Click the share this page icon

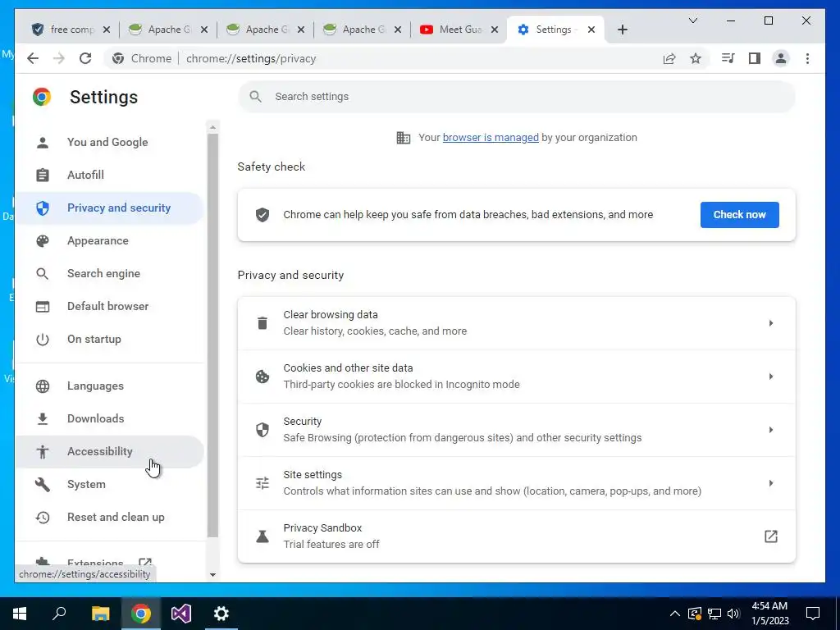[669, 58]
